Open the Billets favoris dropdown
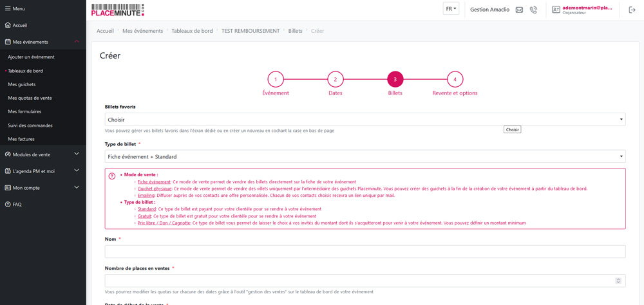644x305 pixels. pos(365,120)
